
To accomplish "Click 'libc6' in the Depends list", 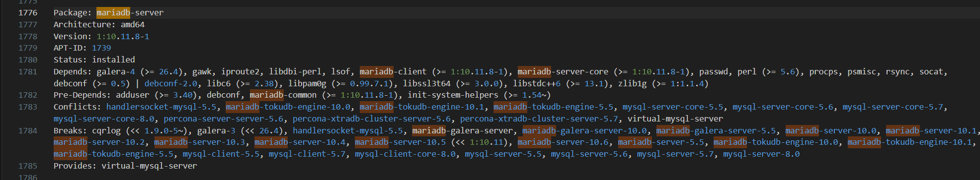I will tap(219, 84).
